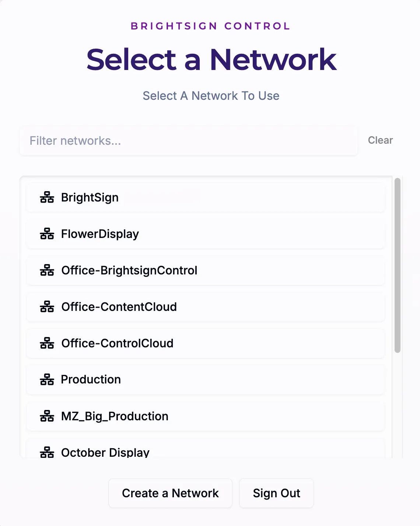Focus the Filter networks input field
420x526 pixels.
click(189, 141)
